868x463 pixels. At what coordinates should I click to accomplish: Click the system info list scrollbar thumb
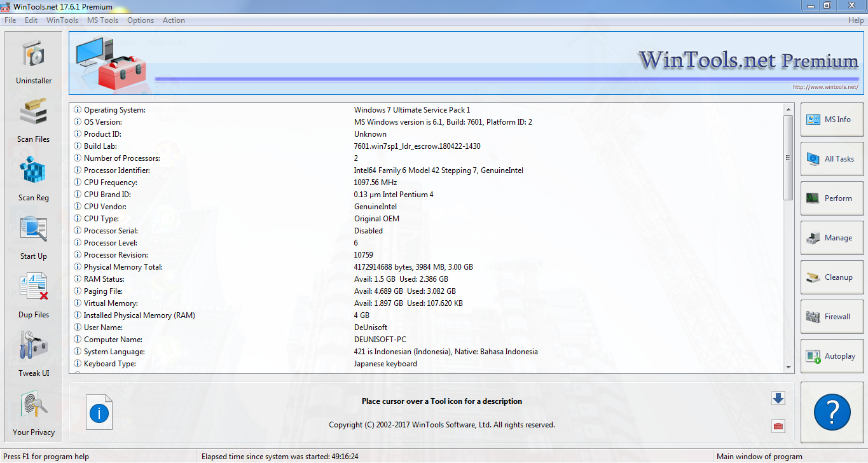789,158
